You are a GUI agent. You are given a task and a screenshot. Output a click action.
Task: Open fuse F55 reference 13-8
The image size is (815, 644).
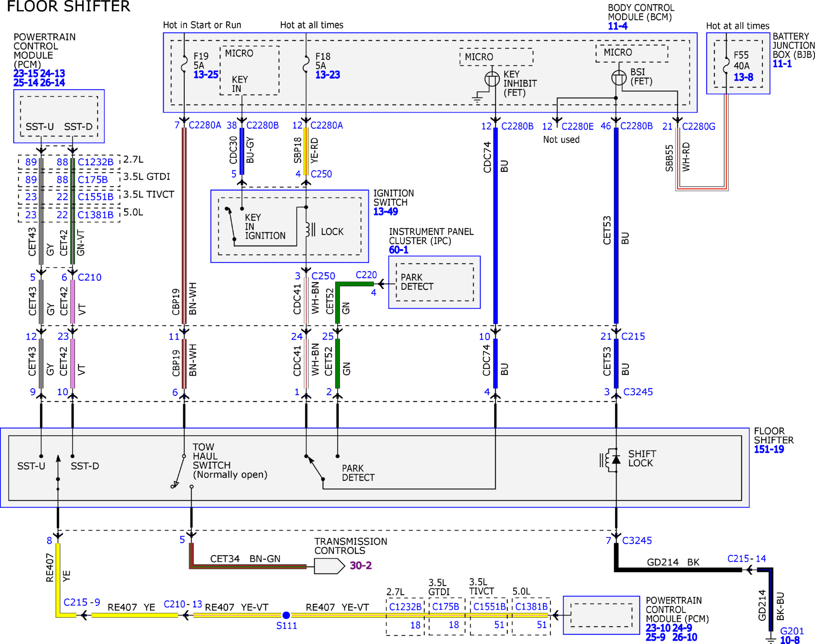(743, 77)
